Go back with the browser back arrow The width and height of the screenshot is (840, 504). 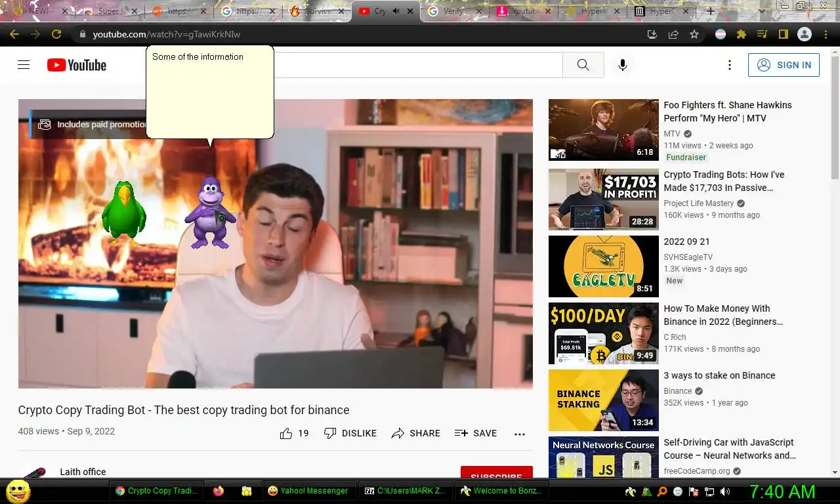click(x=14, y=34)
